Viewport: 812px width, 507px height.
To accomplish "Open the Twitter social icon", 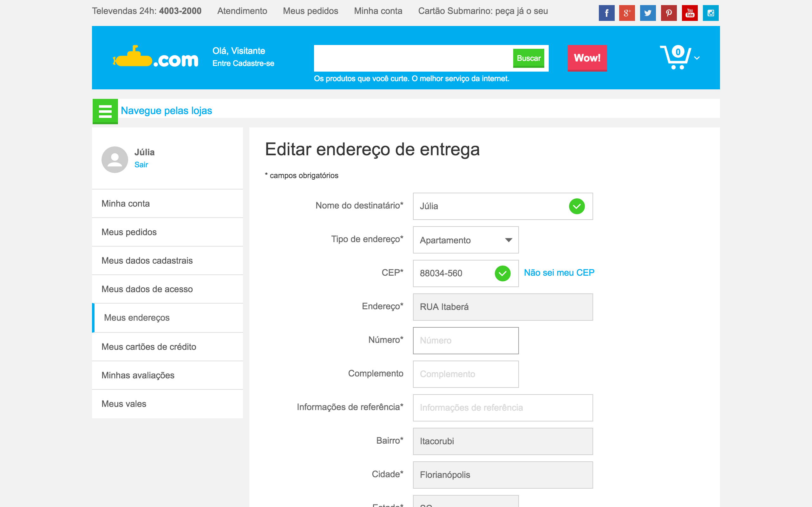I will pos(648,13).
